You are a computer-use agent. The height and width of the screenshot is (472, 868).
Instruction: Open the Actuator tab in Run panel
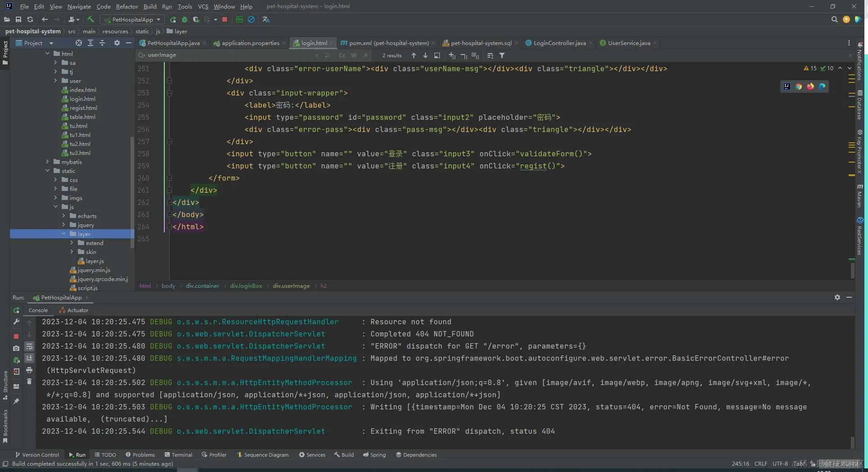click(74, 310)
